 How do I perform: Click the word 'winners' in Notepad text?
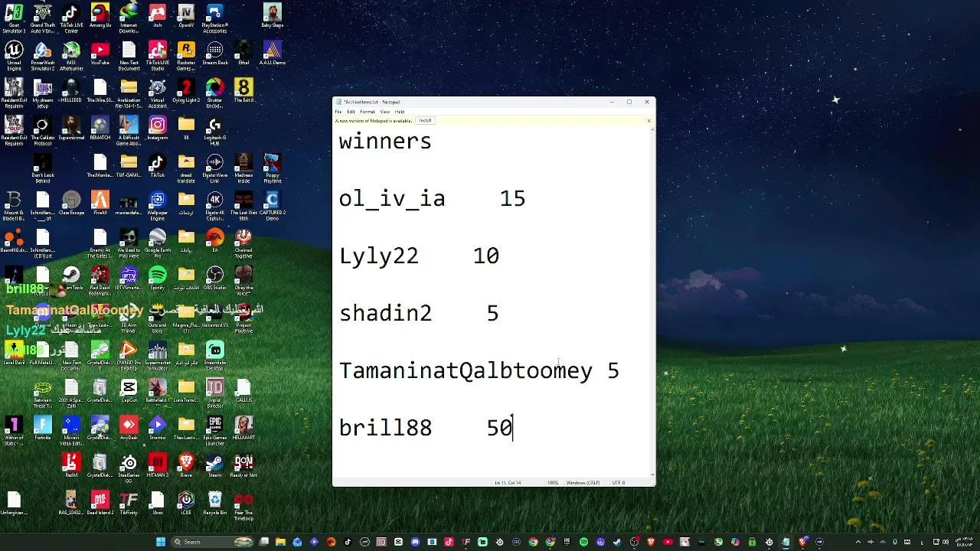click(385, 142)
